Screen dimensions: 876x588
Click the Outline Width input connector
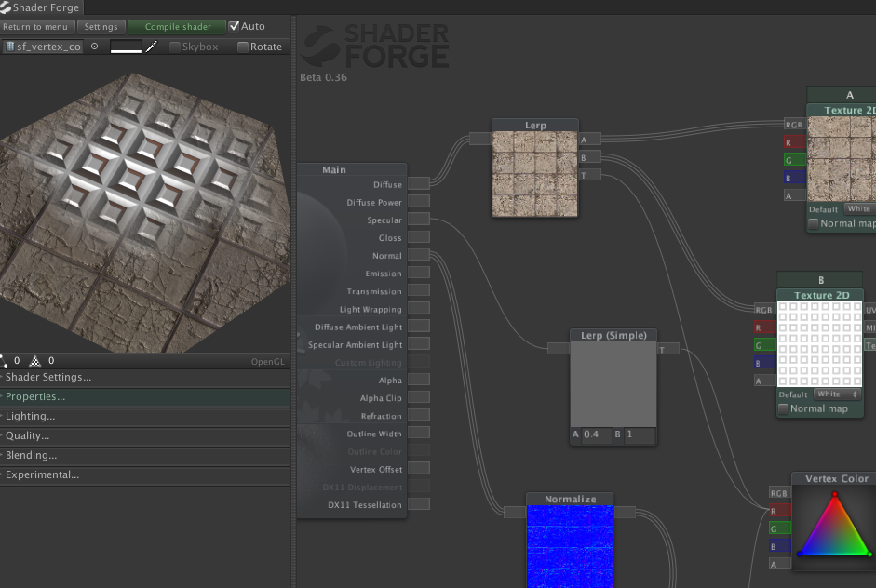[x=419, y=433]
